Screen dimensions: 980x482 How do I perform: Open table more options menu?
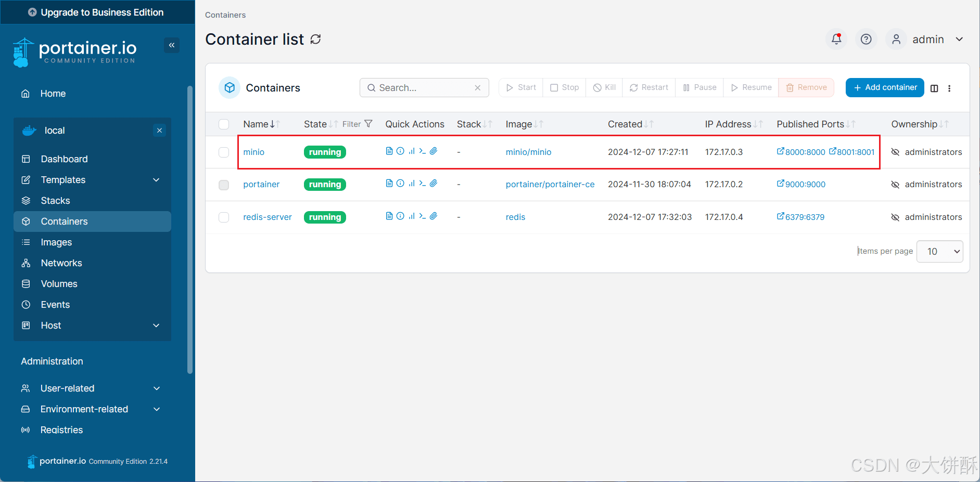coord(949,88)
